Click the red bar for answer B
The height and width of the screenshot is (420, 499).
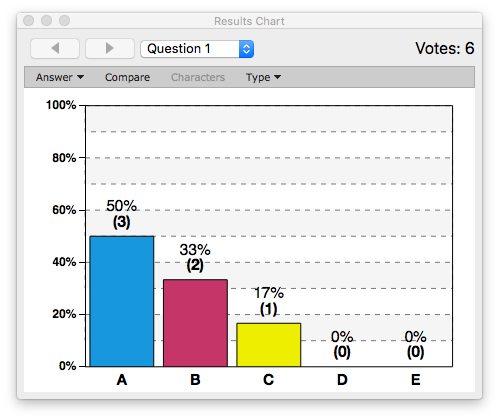click(195, 323)
